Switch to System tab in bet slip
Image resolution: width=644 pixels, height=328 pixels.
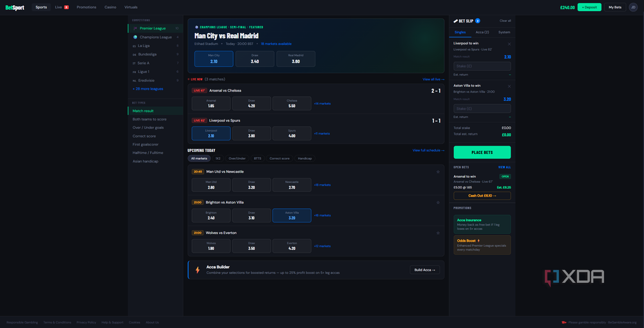(x=504, y=32)
